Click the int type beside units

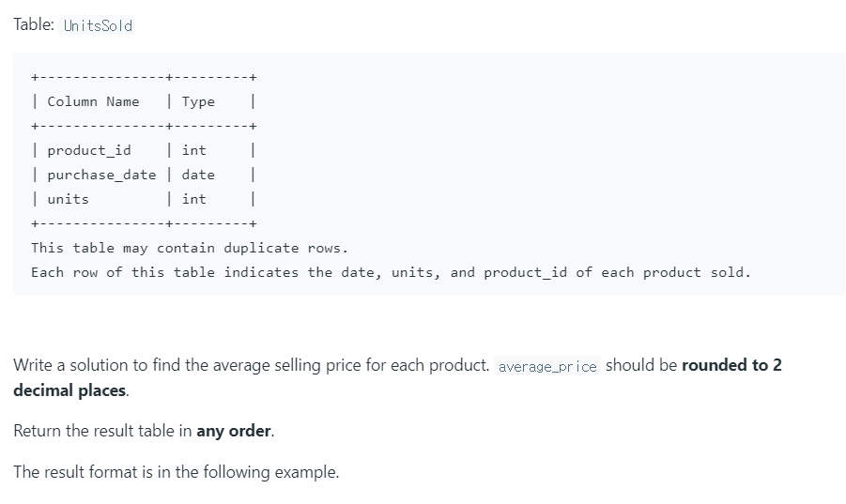194,199
